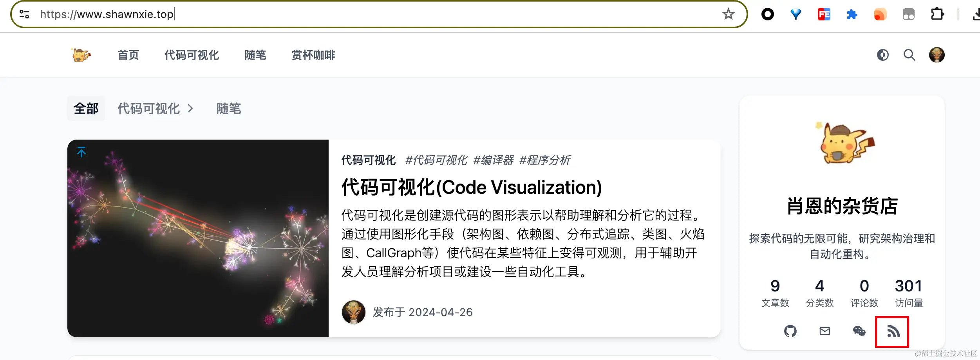Expand the chevron next to 代码可视化 tab
Image resolution: width=980 pixels, height=360 pixels.
(190, 109)
